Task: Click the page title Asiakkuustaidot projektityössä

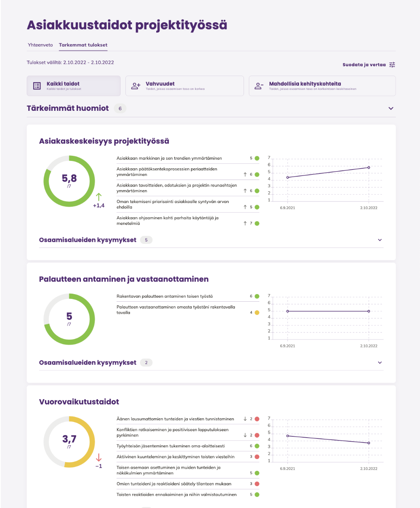Action: coord(127,25)
